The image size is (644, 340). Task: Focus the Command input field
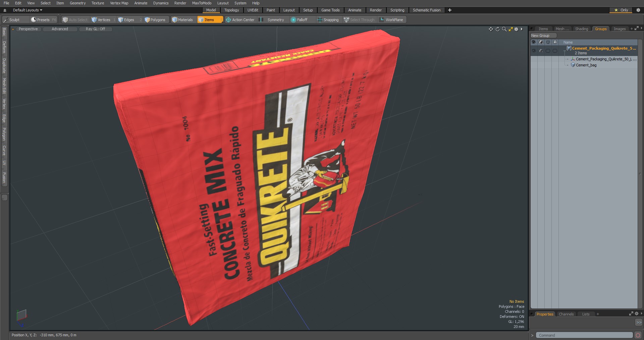point(584,335)
